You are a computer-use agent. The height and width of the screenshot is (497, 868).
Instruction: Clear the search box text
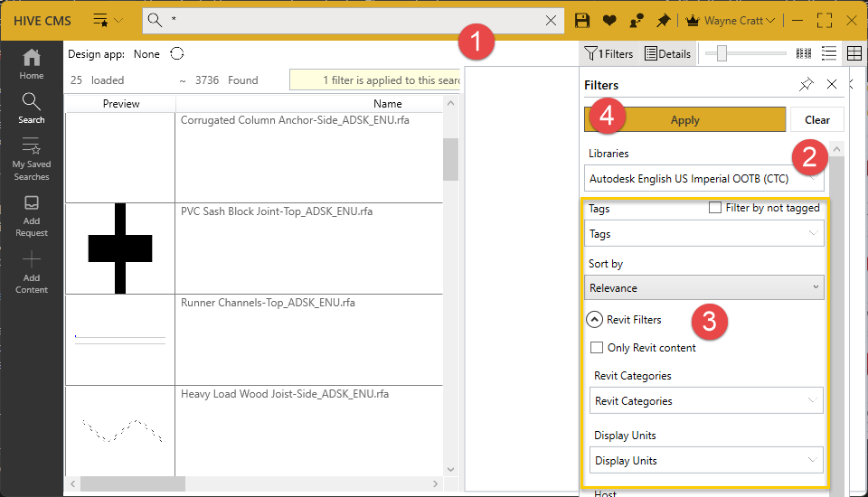tap(551, 21)
